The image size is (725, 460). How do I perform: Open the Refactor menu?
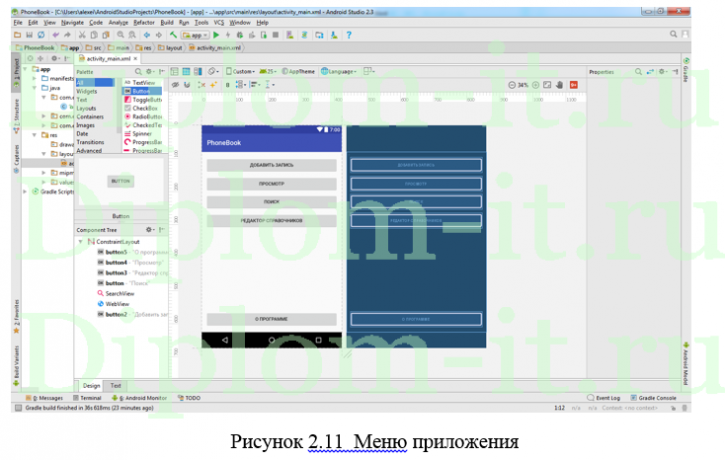(x=144, y=23)
